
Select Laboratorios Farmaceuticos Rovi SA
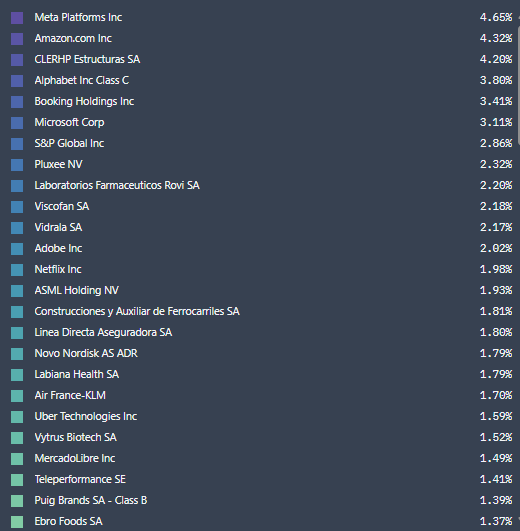click(117, 185)
